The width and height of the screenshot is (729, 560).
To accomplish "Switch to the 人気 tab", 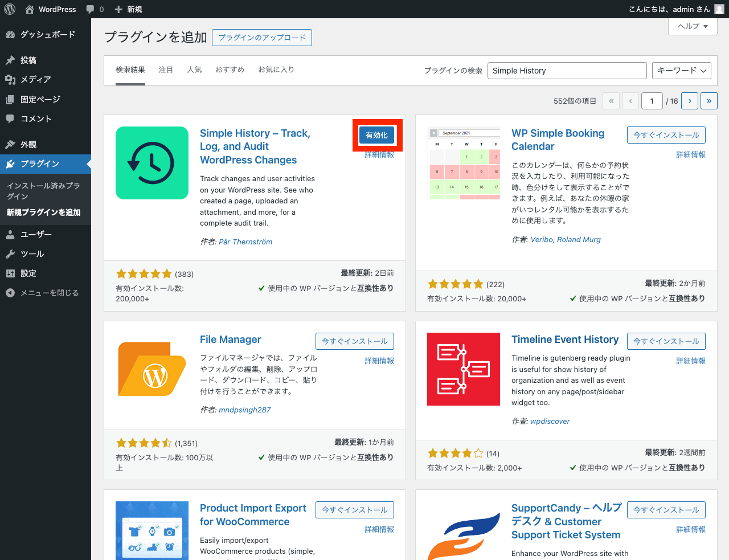I will pyautogui.click(x=194, y=70).
